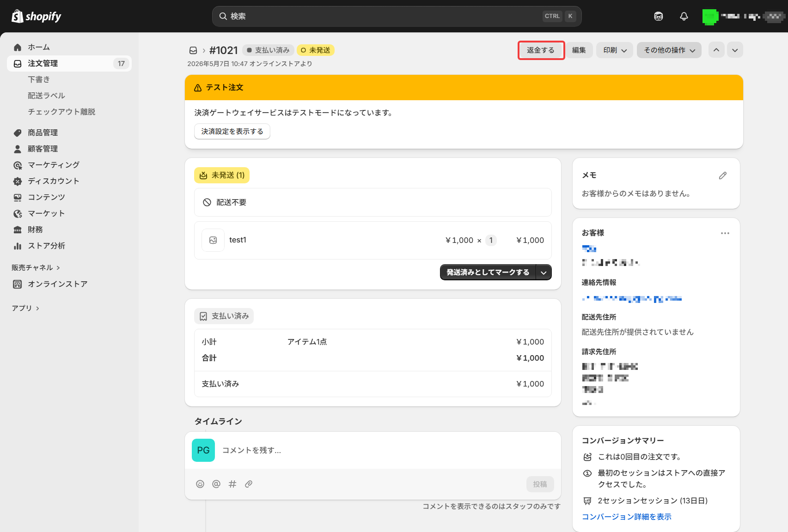This screenshot has height=532, width=788.
Task: Mention a staff member with @ icon
Action: [x=216, y=484]
